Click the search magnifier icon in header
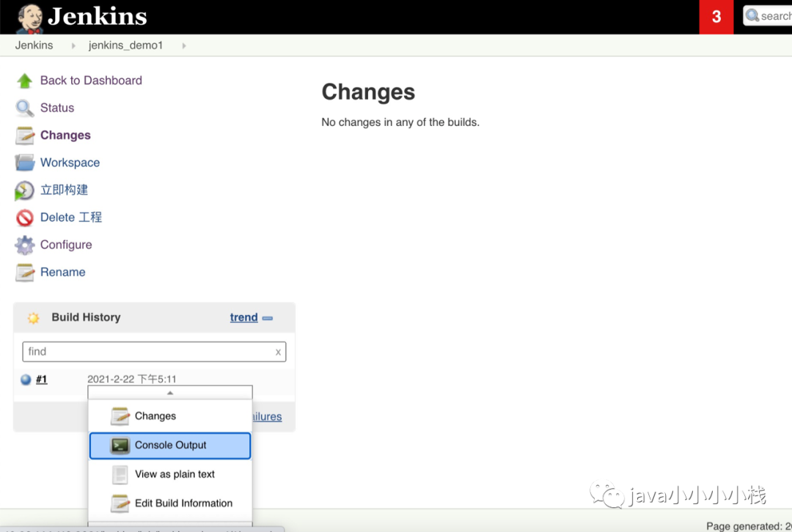The width and height of the screenshot is (792, 532). pos(752,15)
